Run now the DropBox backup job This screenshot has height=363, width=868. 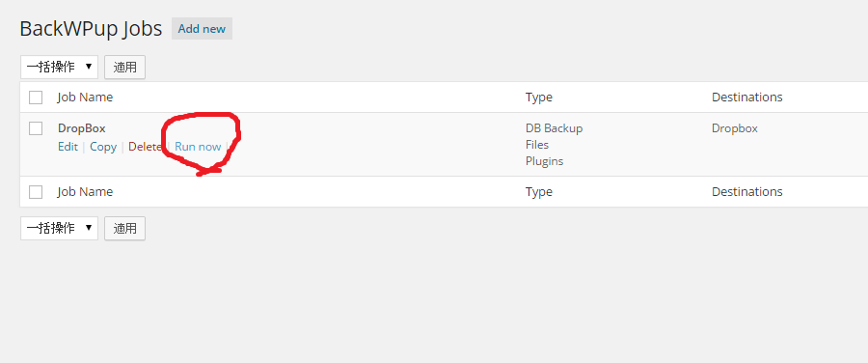click(x=198, y=147)
